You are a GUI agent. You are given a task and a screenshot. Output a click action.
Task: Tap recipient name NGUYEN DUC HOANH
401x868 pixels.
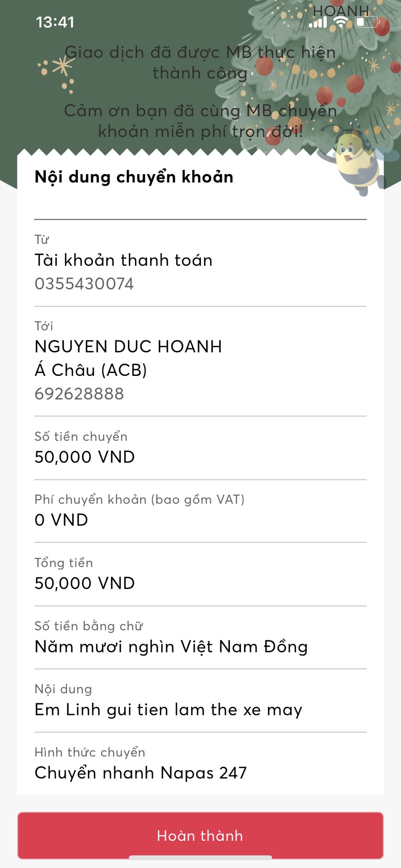pos(128,346)
